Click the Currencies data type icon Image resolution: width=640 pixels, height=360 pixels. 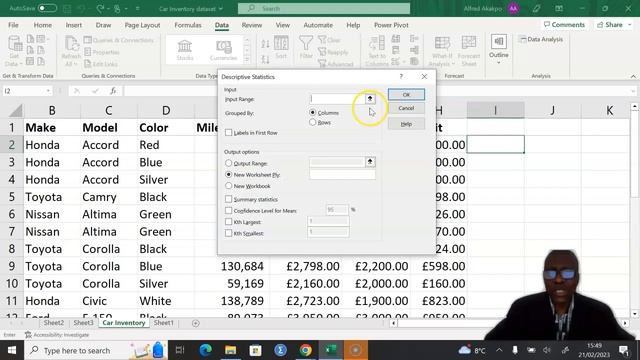click(x=223, y=47)
